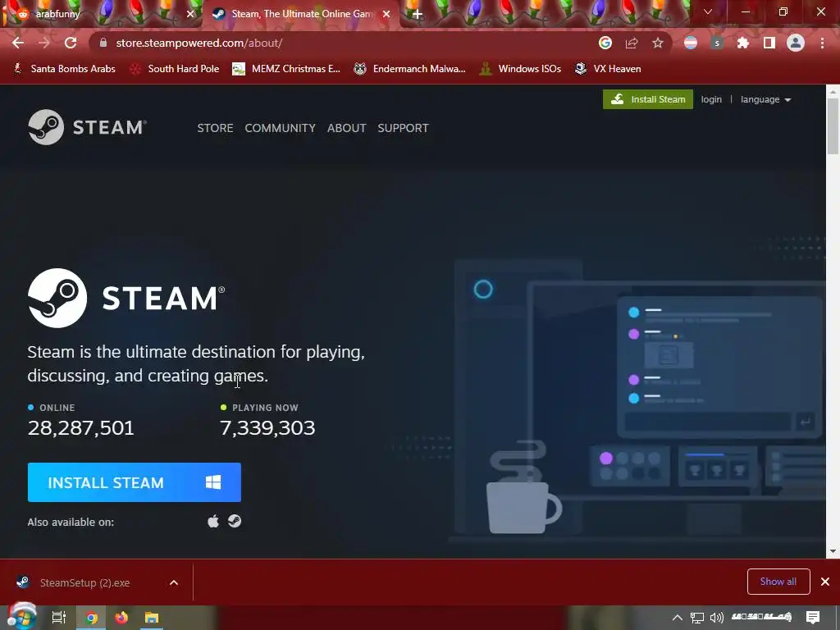Open the MEMZ Christmas bookmark
The image size is (840, 630).
pos(286,69)
